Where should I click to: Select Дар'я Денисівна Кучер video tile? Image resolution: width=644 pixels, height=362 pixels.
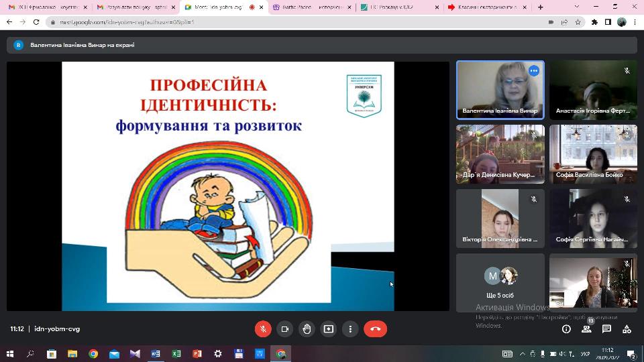[x=500, y=154]
